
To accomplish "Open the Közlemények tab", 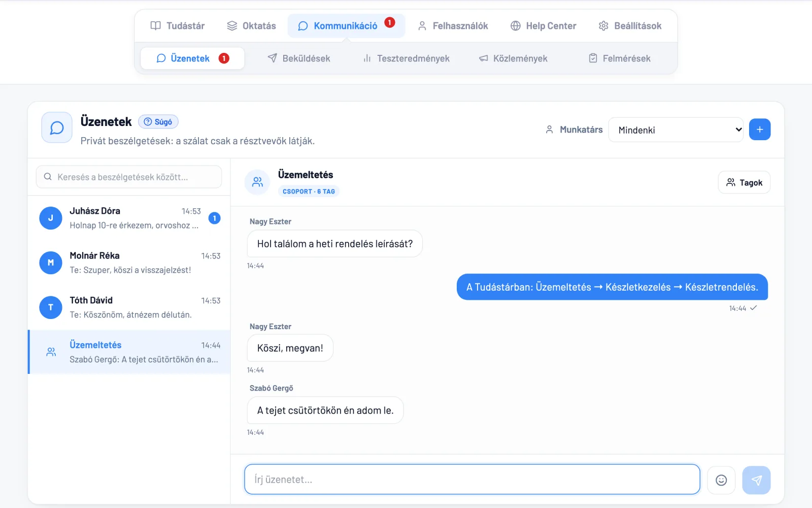I will coord(513,58).
